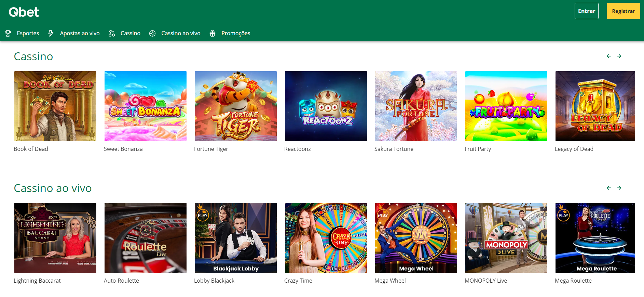Viewport: 644px width, 297px height.
Task: Open the Mega Roulette thumbnail
Action: tap(595, 238)
